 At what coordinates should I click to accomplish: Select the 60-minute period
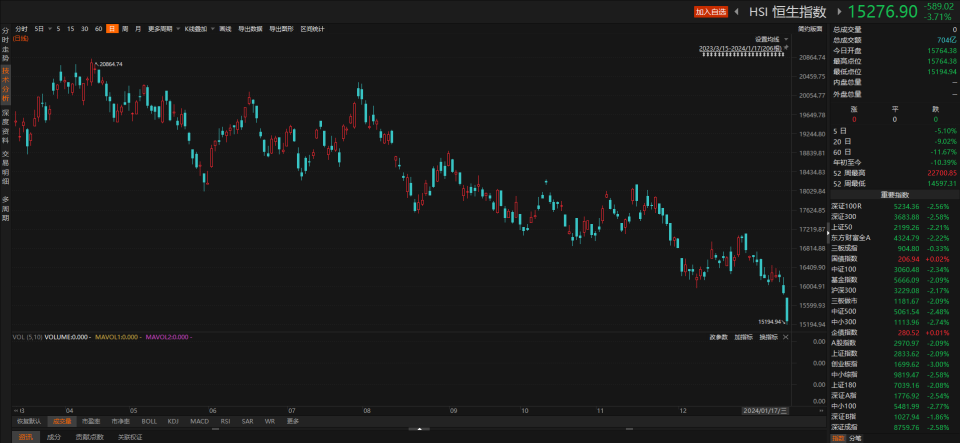click(x=98, y=29)
